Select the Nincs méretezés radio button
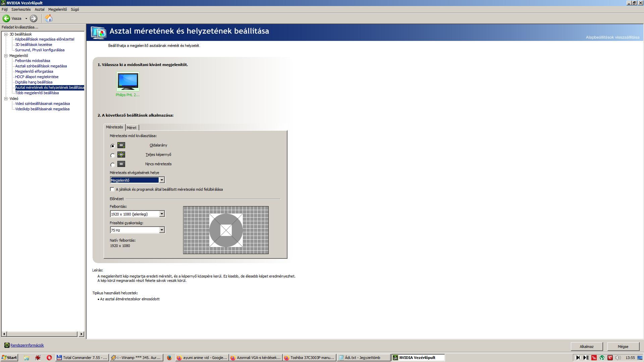This screenshot has width=644, height=362. [x=113, y=165]
